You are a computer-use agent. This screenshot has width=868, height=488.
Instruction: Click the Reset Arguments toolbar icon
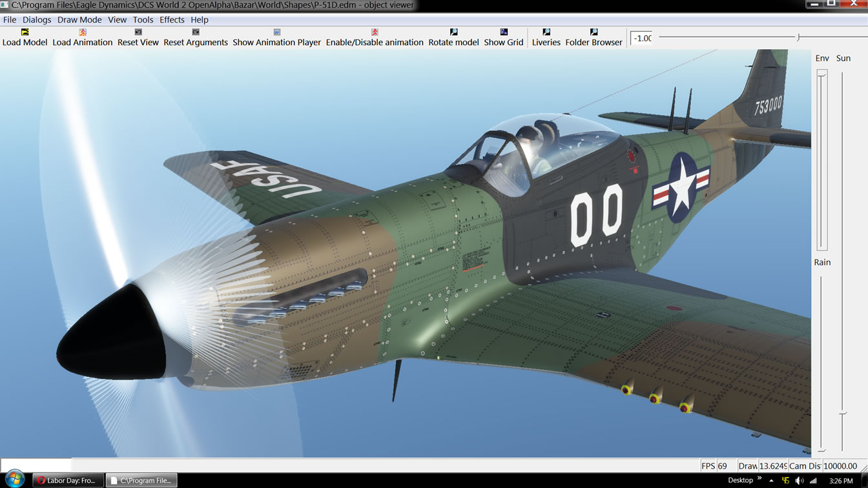tap(195, 32)
